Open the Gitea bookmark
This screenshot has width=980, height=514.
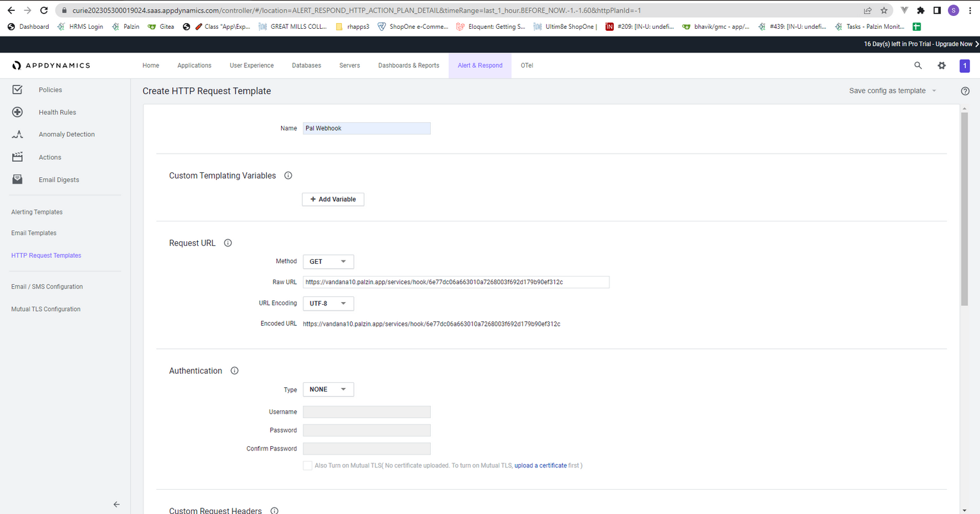161,27
